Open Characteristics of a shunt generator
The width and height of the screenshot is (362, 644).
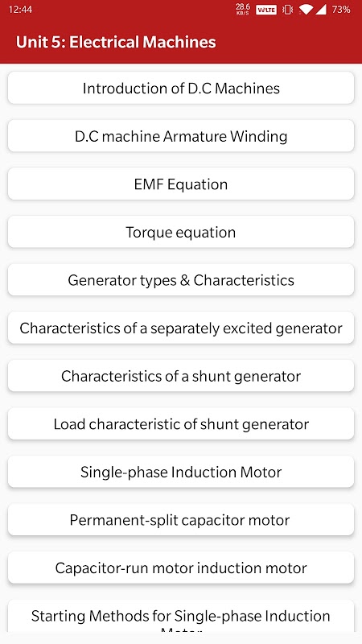(x=181, y=376)
